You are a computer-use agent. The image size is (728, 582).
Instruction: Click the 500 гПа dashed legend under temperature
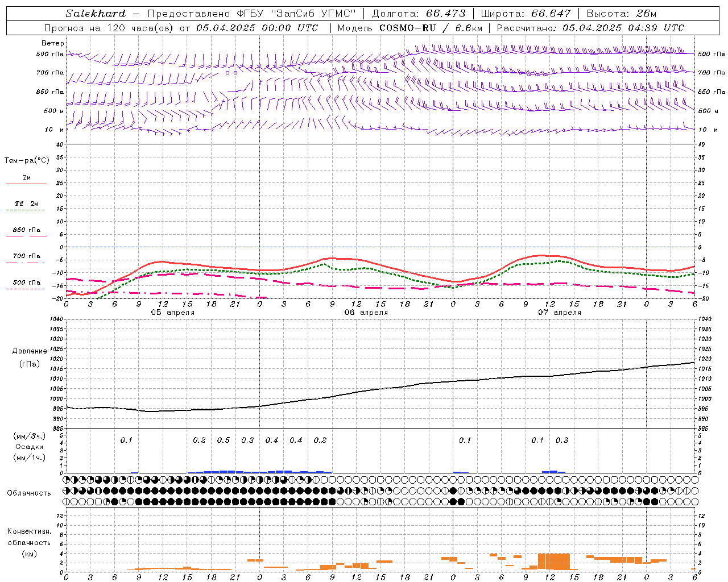tap(26, 282)
